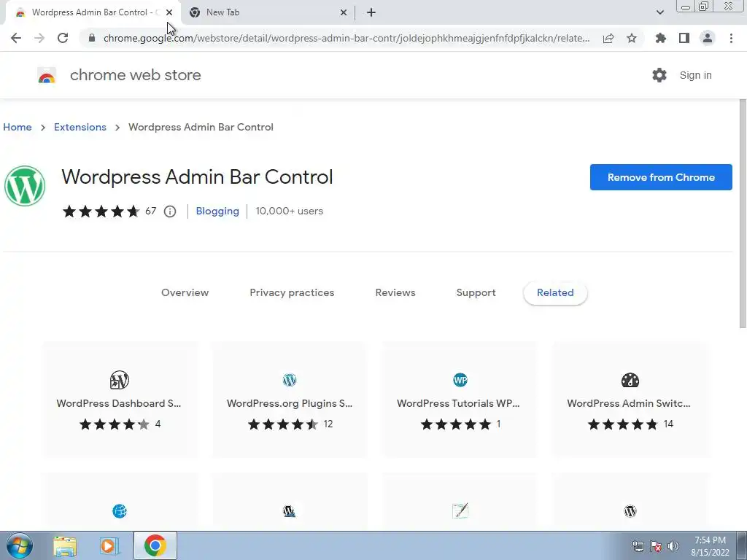Click the Sign in link
This screenshot has height=560, width=747.
(695, 75)
